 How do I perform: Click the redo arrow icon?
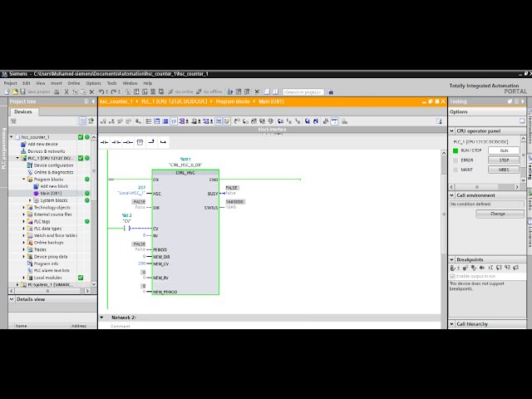[114, 91]
